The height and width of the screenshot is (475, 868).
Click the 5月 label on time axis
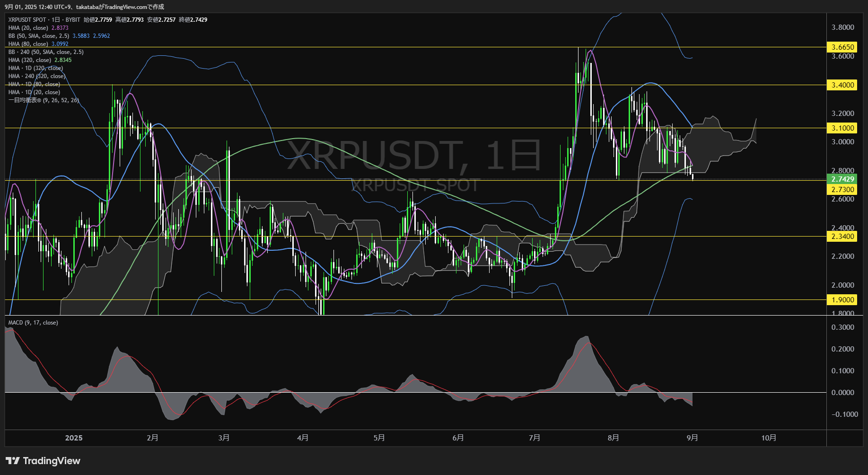point(379,438)
